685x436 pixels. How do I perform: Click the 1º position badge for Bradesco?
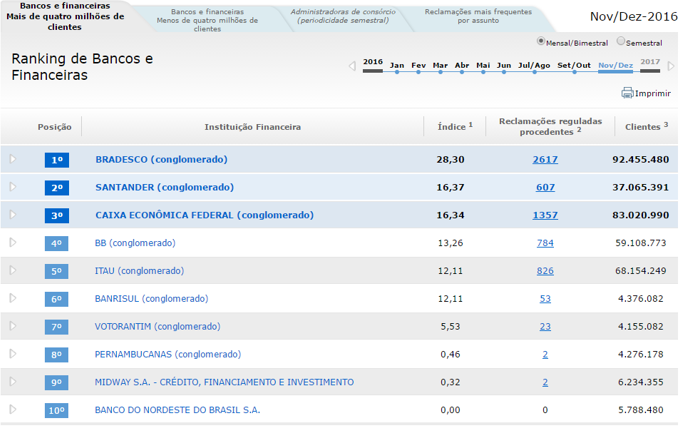[x=57, y=160]
